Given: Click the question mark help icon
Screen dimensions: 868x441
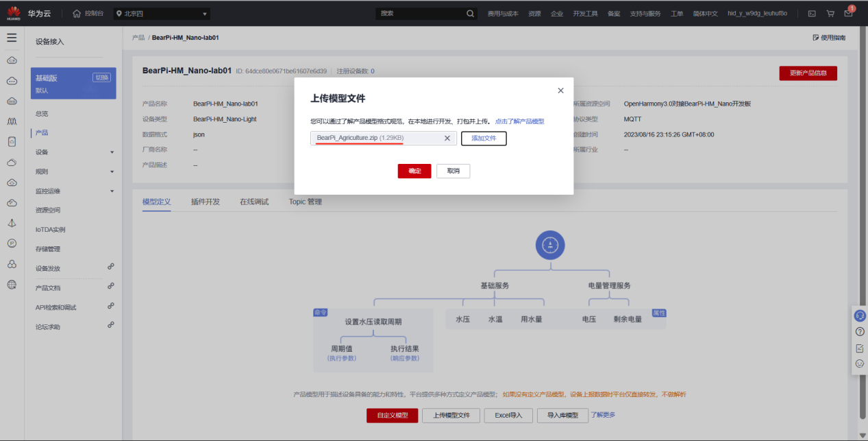Looking at the screenshot, I should (x=860, y=331).
